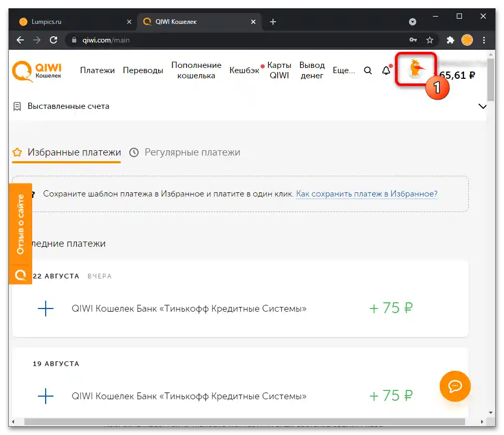
Task: Open the orange chat support bubble
Action: [455, 386]
